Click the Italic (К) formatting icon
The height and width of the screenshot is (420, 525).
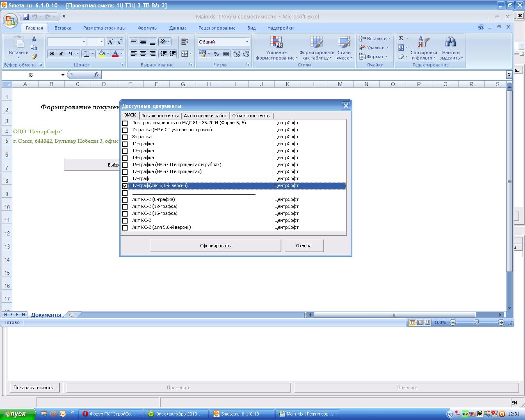61,54
